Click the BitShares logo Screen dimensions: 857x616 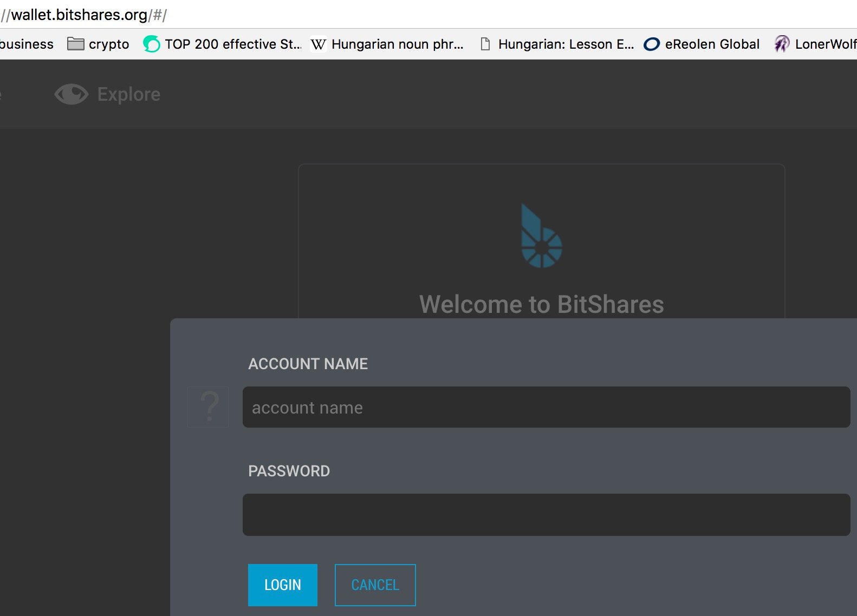click(541, 235)
